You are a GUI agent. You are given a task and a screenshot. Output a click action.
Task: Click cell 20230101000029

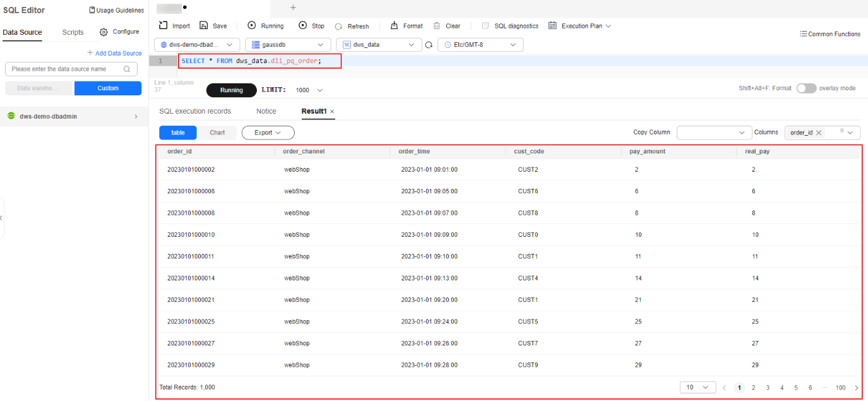tap(191, 365)
